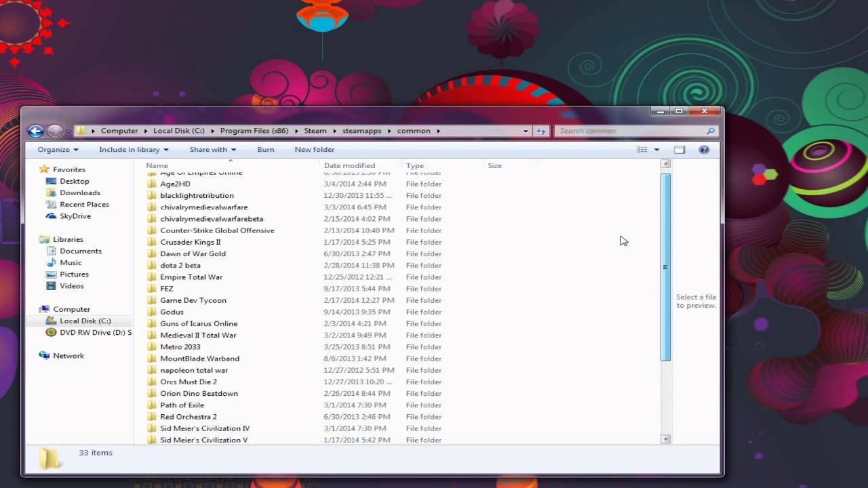Screen dimensions: 868x488
Task: Select SkyDrive in Favorites
Action: pyautogui.click(x=75, y=216)
